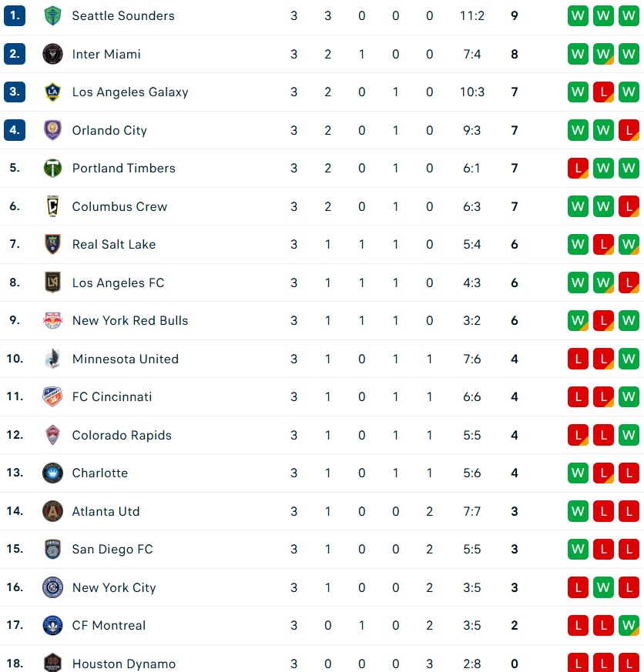Open the Colorado Rapids team name link
Image resolution: width=644 pixels, height=672 pixels.
[122, 435]
